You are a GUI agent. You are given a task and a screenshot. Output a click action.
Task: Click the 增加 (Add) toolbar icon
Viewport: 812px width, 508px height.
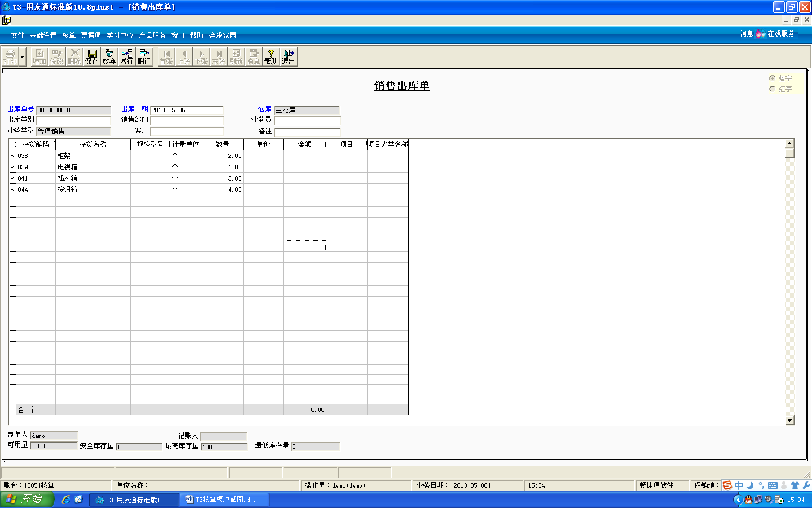click(39, 56)
